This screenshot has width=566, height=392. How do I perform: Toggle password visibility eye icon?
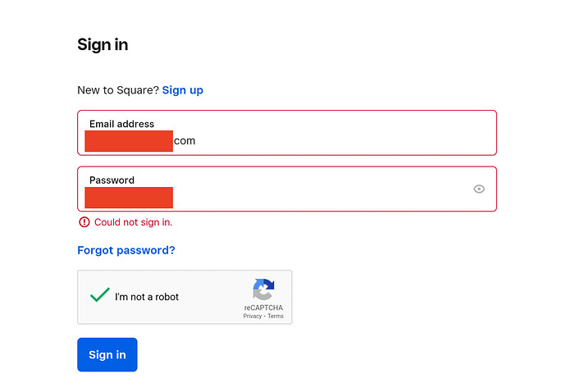coord(479,189)
